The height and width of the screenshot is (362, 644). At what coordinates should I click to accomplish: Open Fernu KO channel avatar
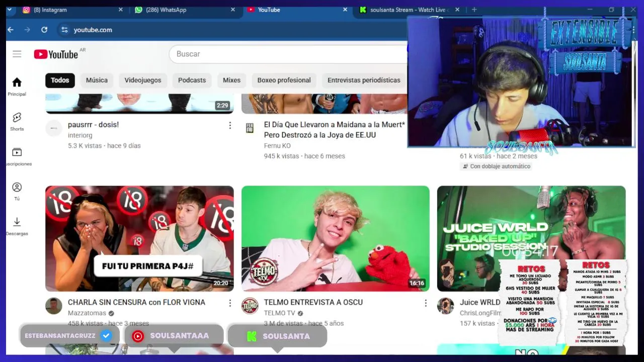250,128
